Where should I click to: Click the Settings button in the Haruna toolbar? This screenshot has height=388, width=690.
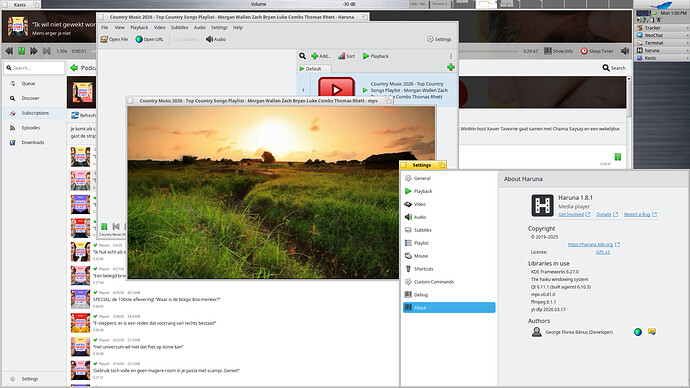439,39
